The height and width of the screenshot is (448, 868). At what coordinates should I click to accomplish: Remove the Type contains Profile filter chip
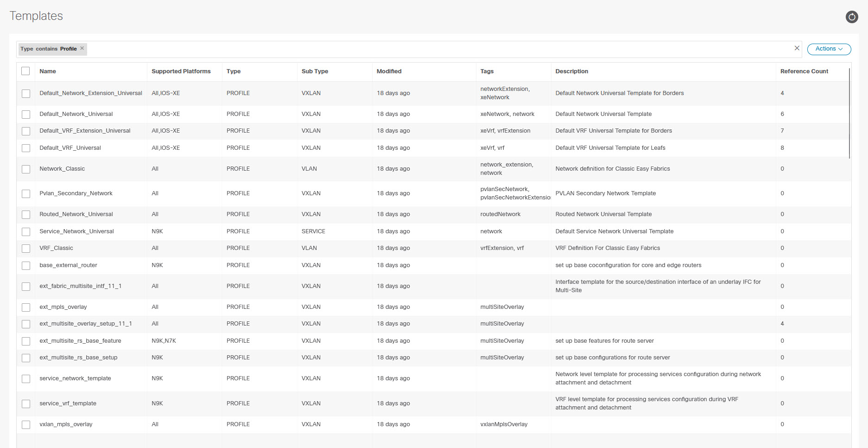(82, 48)
